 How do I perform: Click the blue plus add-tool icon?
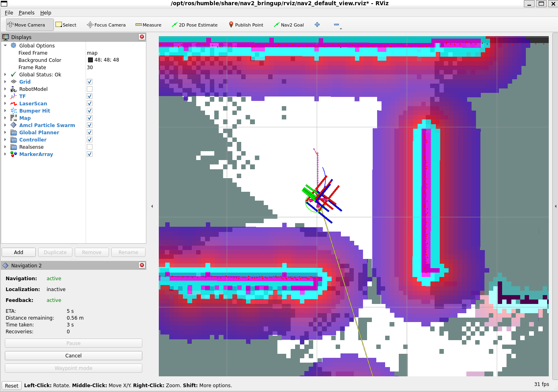317,25
